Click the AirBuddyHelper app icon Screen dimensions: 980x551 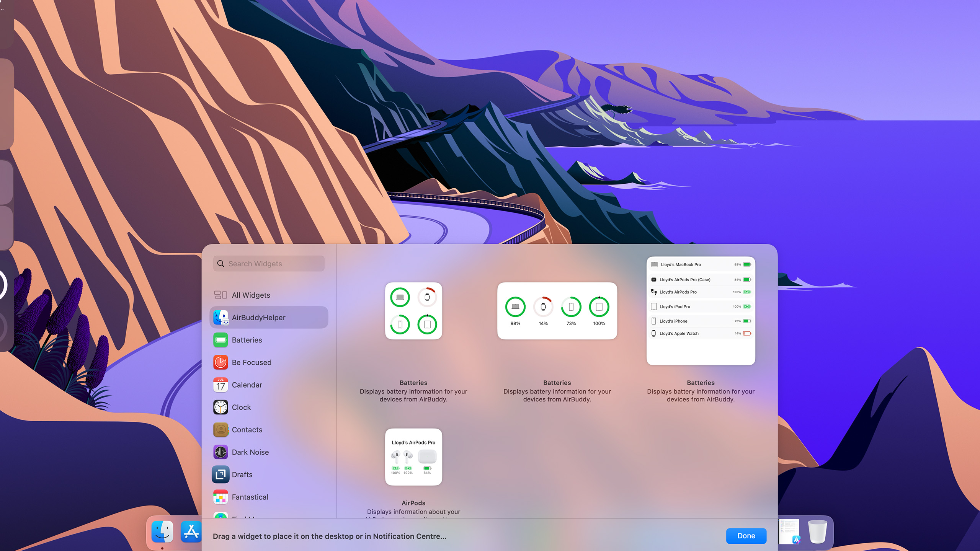pyautogui.click(x=221, y=318)
